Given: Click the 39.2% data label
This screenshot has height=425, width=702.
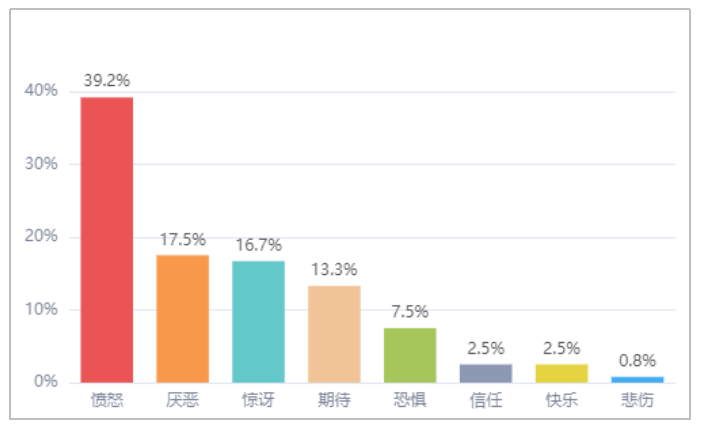Looking at the screenshot, I should click(x=107, y=81).
